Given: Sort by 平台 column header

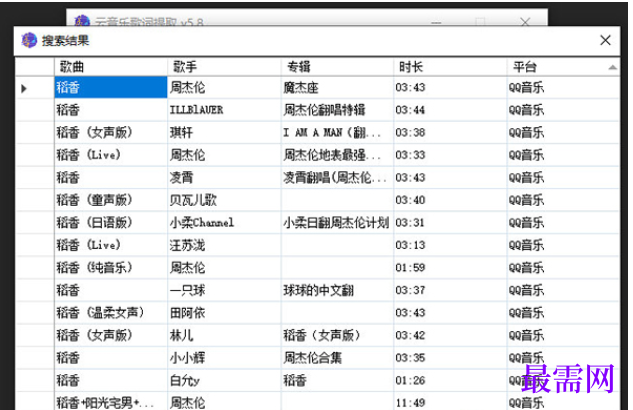Looking at the screenshot, I should (563, 67).
